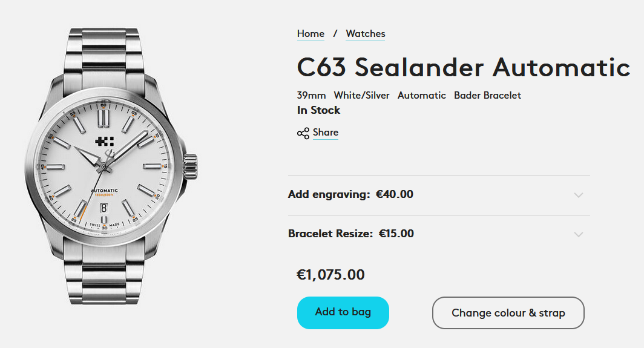
Task: Click the C63 Sealander Automatic title
Action: click(464, 67)
